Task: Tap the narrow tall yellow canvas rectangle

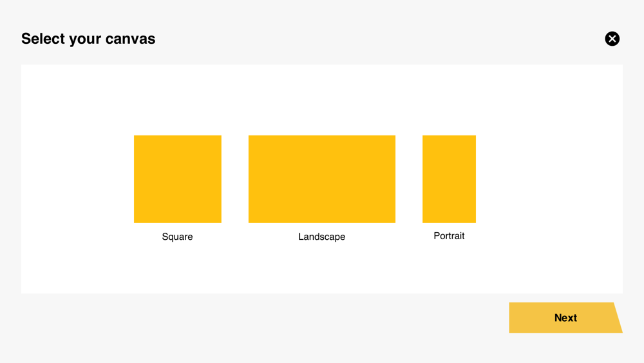Action: click(x=449, y=179)
